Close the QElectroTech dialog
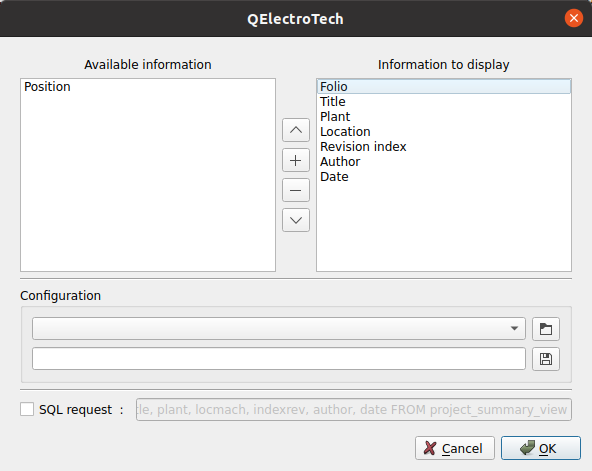 point(574,18)
